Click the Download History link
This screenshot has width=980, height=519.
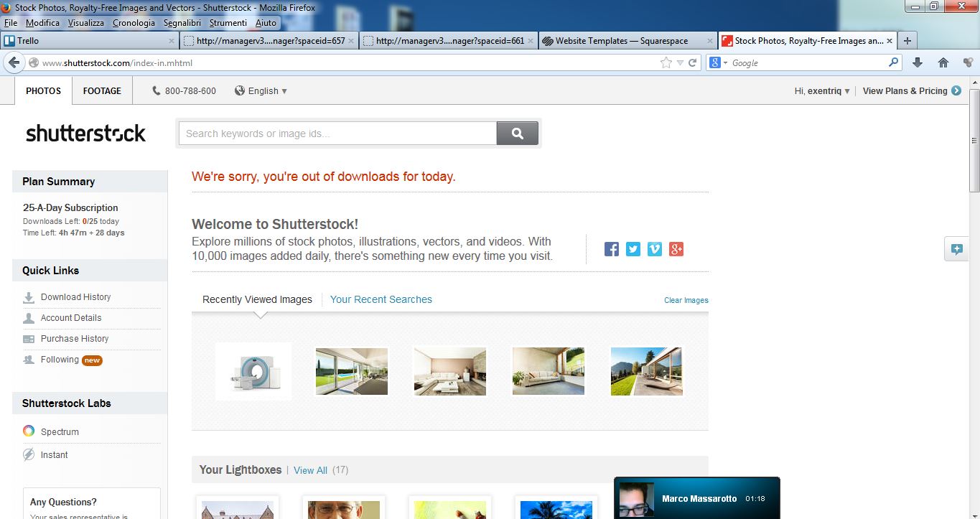(75, 297)
